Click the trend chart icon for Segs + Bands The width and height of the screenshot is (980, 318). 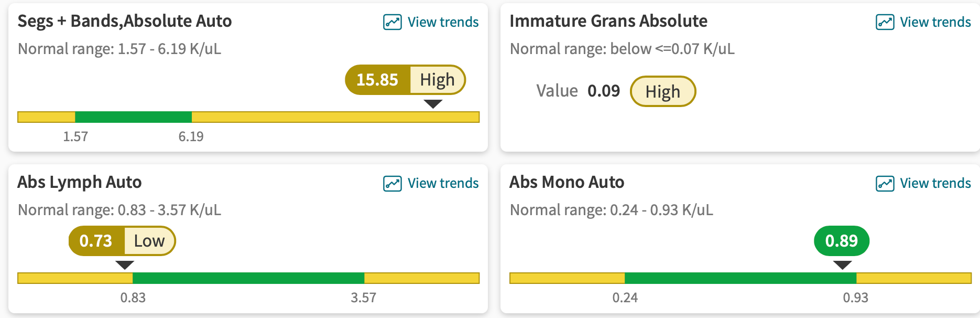click(392, 22)
